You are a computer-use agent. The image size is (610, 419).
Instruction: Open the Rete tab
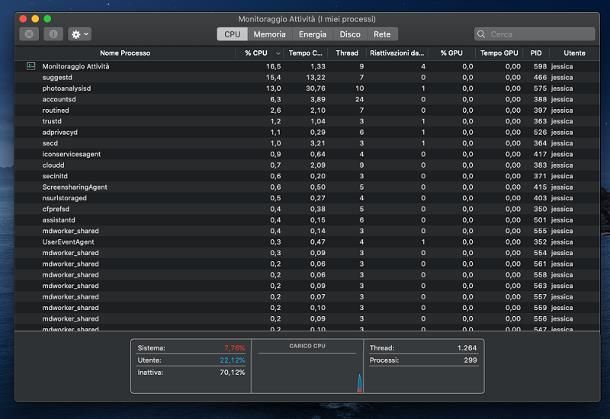[382, 34]
